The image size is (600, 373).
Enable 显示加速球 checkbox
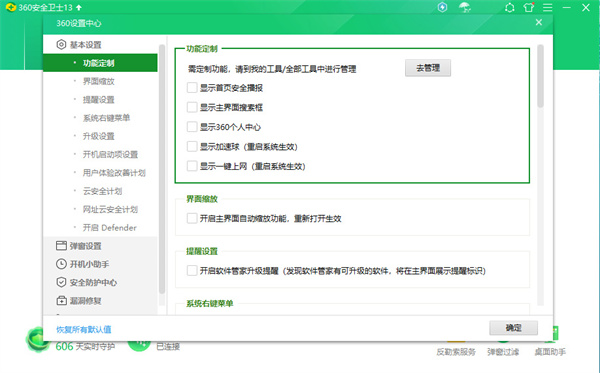click(x=192, y=147)
